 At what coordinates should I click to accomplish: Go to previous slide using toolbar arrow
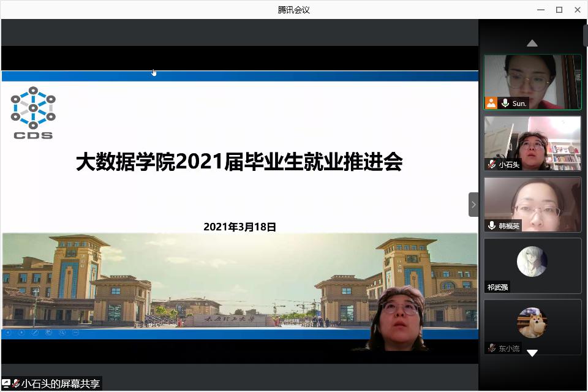[8, 333]
